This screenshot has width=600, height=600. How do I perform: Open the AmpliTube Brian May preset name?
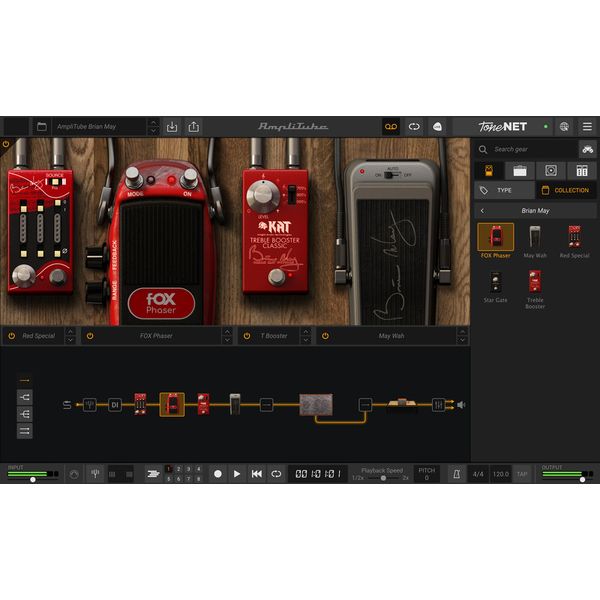pos(87,127)
